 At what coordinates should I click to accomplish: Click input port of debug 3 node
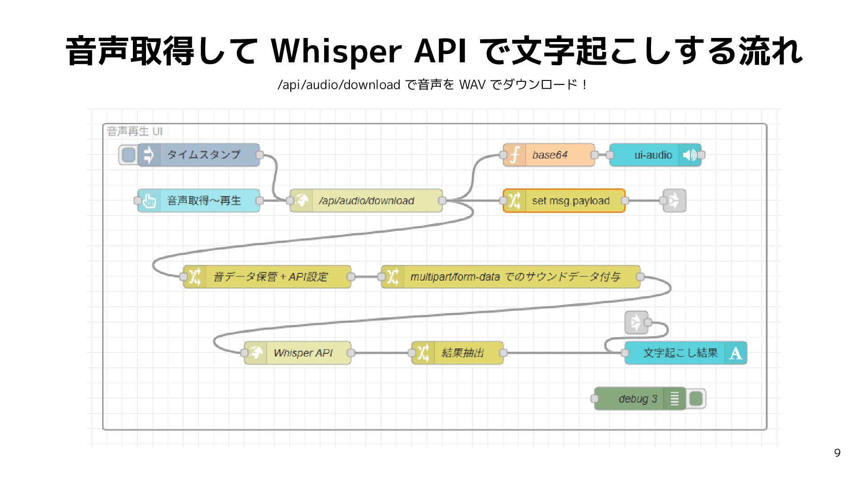[x=595, y=399]
